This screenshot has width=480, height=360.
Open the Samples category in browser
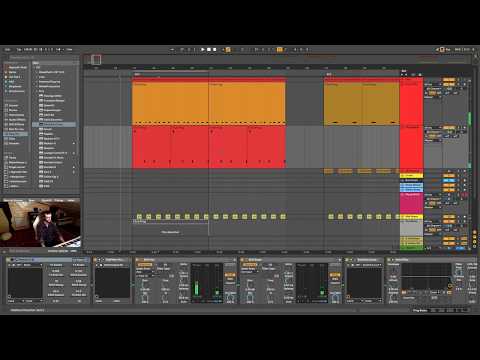tap(14, 143)
